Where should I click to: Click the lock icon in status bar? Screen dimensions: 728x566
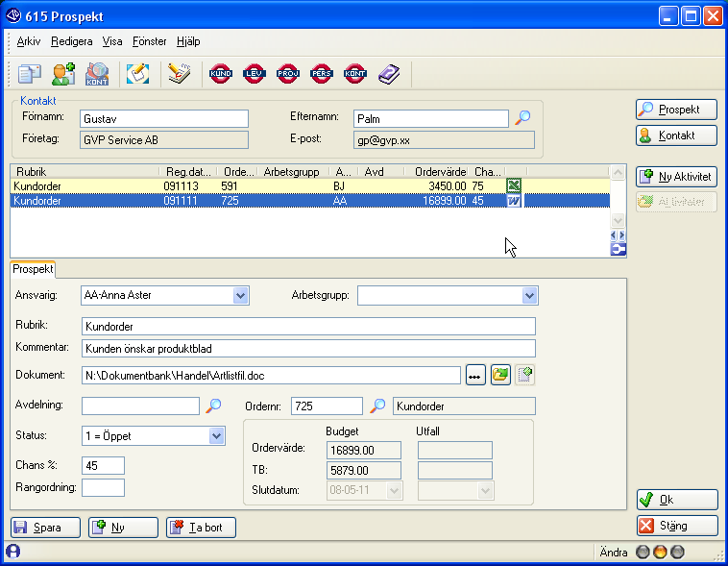13,552
